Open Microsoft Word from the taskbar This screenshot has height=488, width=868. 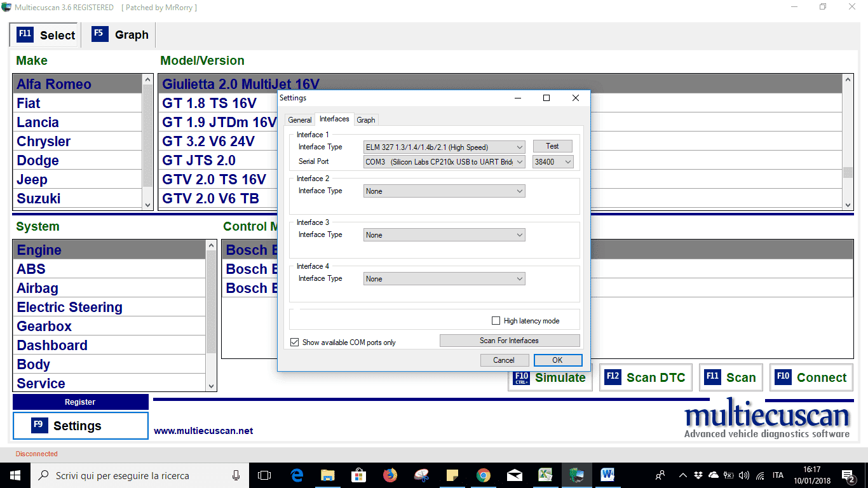click(x=607, y=475)
